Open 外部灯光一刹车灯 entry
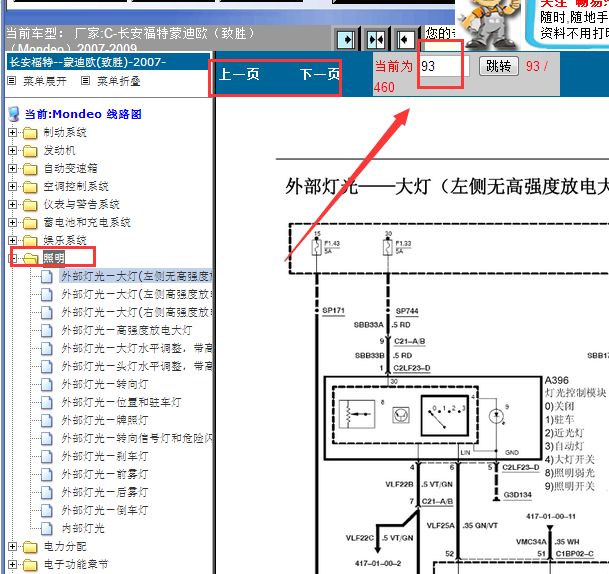The height and width of the screenshot is (574, 609). 104,456
